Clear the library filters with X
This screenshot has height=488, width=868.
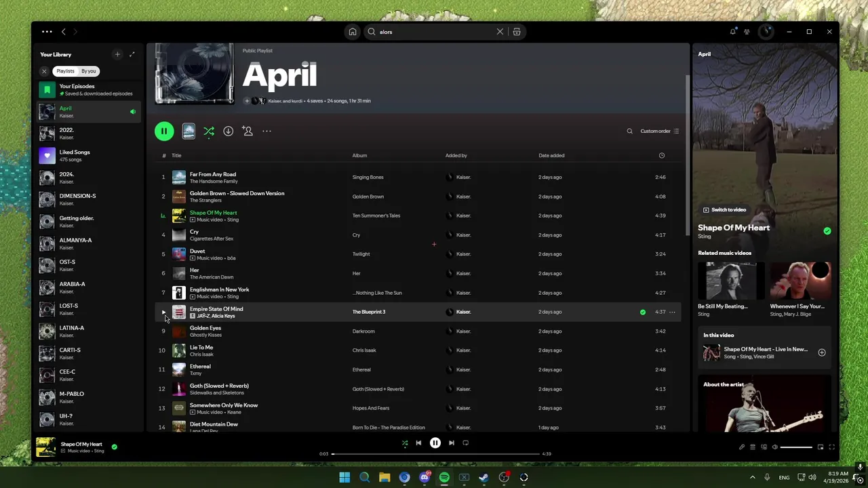[x=44, y=71]
